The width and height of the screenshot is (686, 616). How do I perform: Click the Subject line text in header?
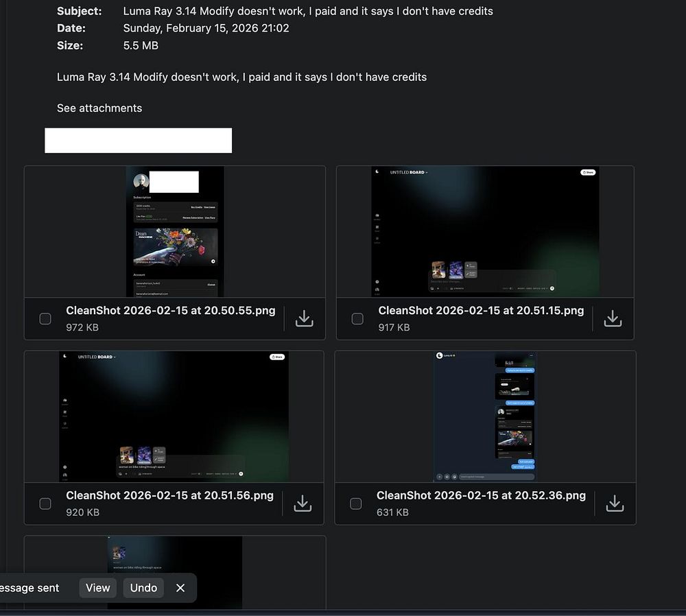308,11
